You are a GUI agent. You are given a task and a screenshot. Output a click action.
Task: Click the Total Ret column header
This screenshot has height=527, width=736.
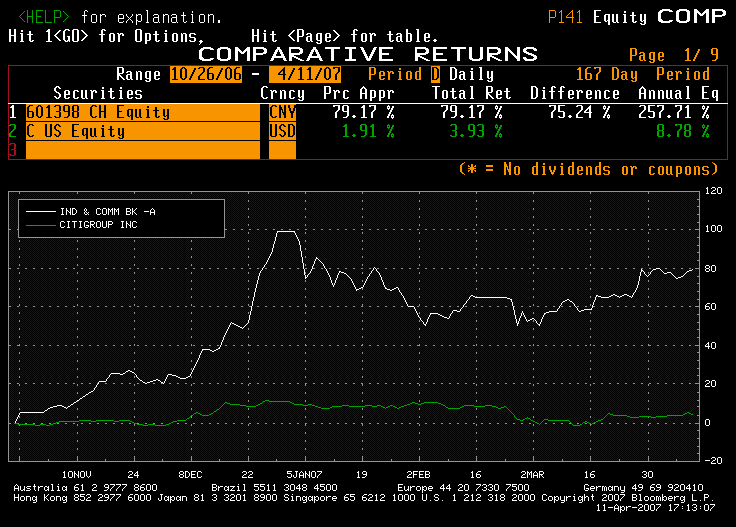click(x=471, y=93)
